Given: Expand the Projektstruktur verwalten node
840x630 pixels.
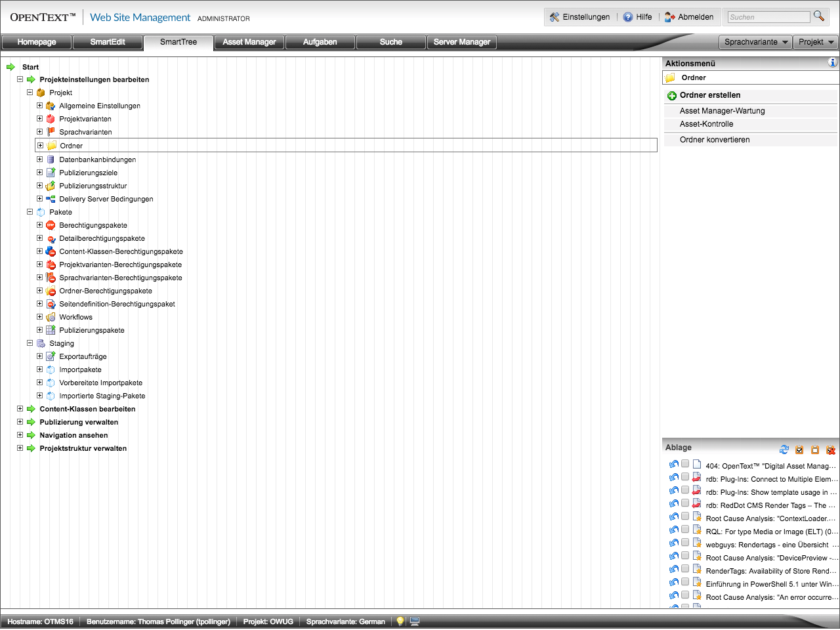Looking at the screenshot, I should pyautogui.click(x=20, y=448).
